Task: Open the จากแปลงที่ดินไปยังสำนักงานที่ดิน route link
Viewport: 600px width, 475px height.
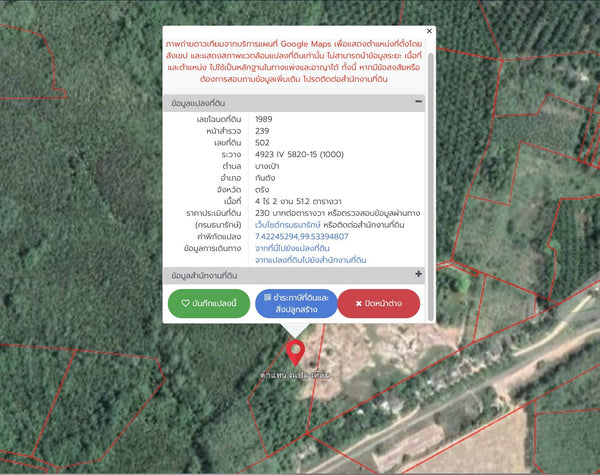Action: [310, 260]
